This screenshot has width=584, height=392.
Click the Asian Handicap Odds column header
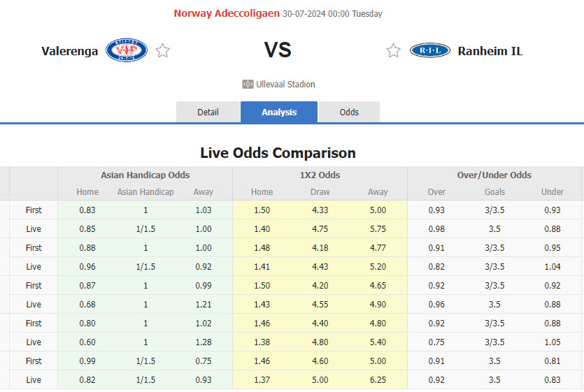pos(145,175)
